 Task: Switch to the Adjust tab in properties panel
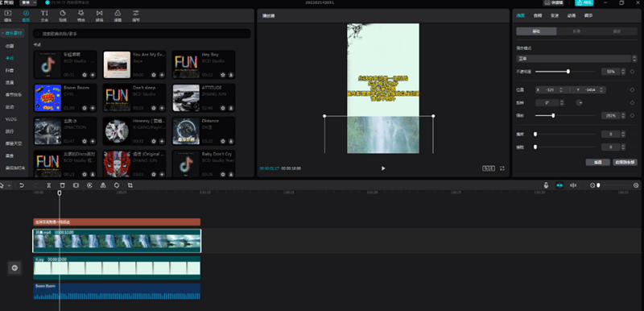pyautogui.click(x=588, y=15)
